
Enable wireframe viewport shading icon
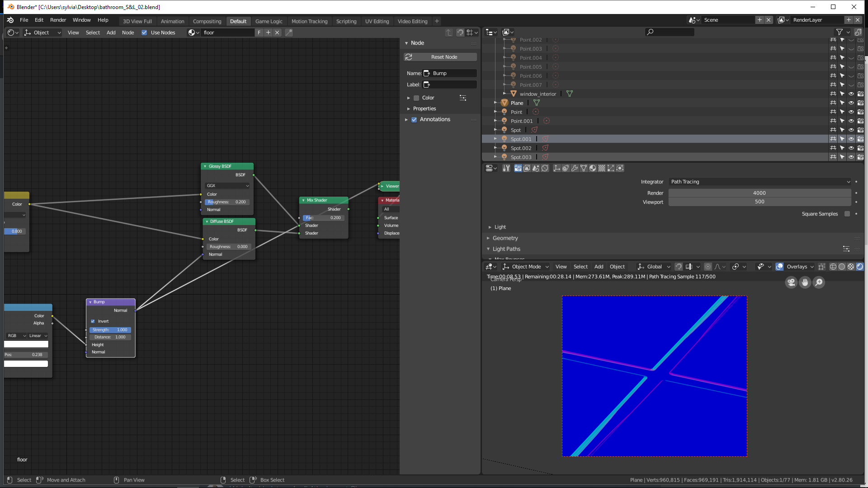[x=833, y=267]
